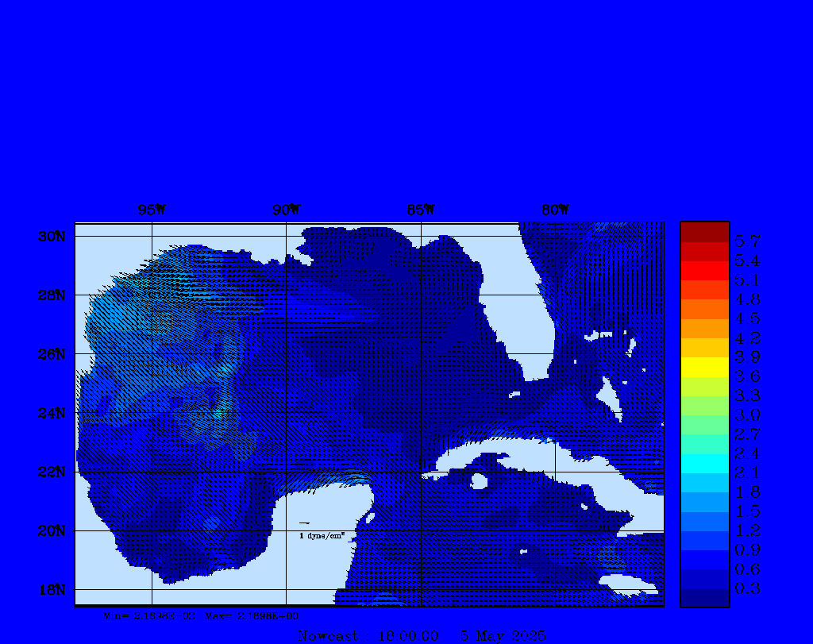The image size is (813, 644).
Task: Click the orange swatch in the color bar
Action: 704,309
